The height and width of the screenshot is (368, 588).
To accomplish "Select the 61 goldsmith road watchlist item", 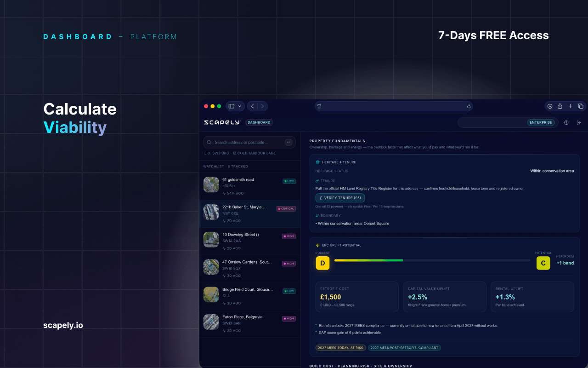I will click(249, 186).
